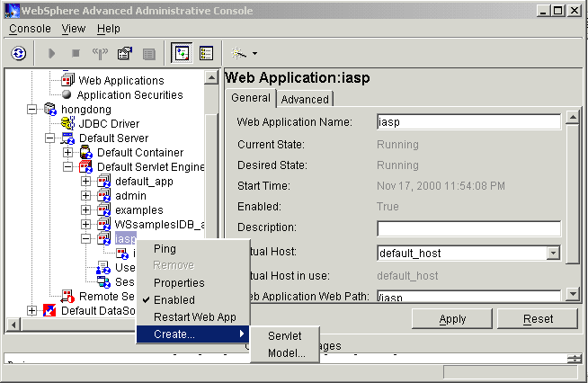
Task: Click the properties panel scroll-up arrow
Action: point(573,118)
